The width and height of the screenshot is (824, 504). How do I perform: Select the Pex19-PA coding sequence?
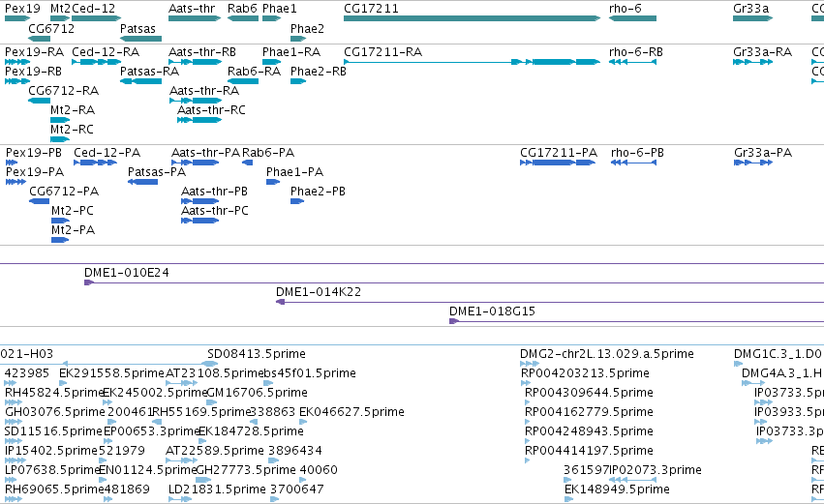[15, 182]
